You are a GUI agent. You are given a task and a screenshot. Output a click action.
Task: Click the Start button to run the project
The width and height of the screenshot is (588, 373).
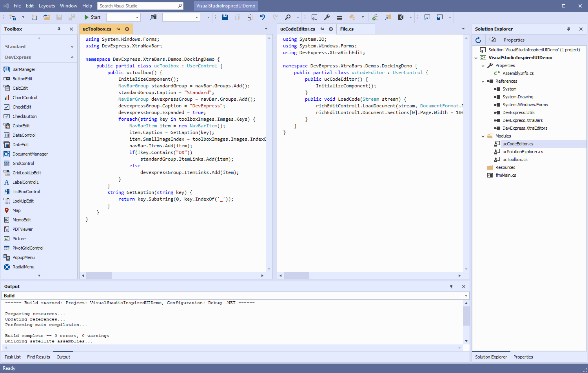[x=92, y=17]
